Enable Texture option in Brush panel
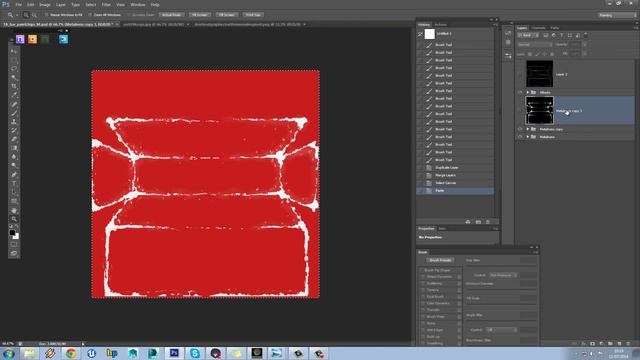 [423, 290]
